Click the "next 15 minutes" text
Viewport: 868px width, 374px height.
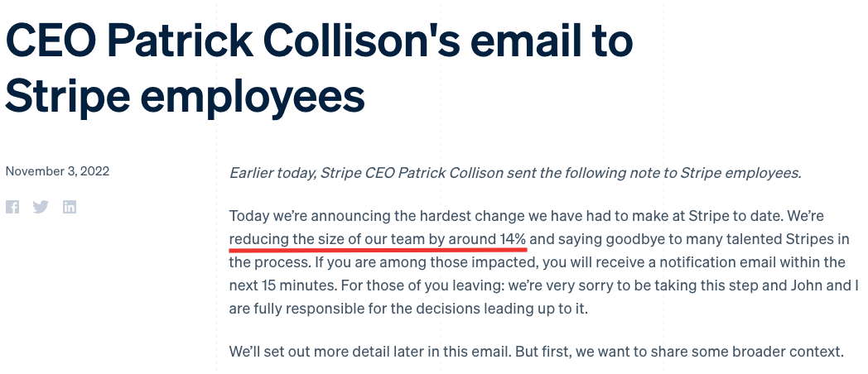click(281, 285)
